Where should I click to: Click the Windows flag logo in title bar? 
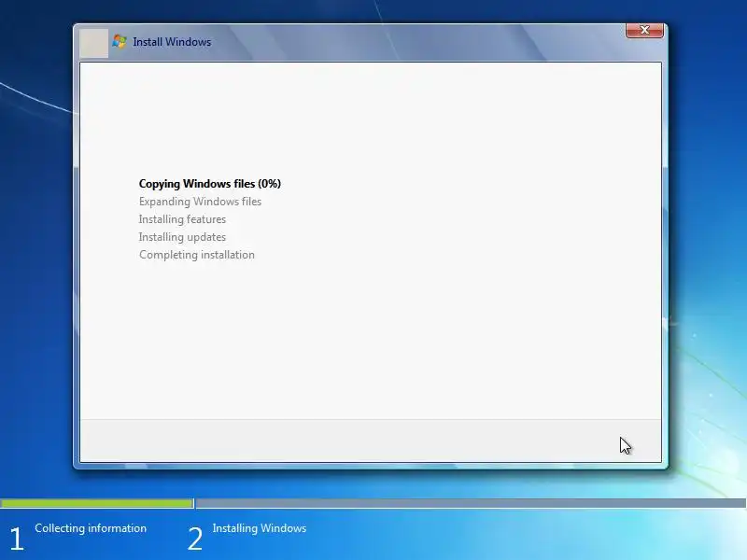(120, 41)
